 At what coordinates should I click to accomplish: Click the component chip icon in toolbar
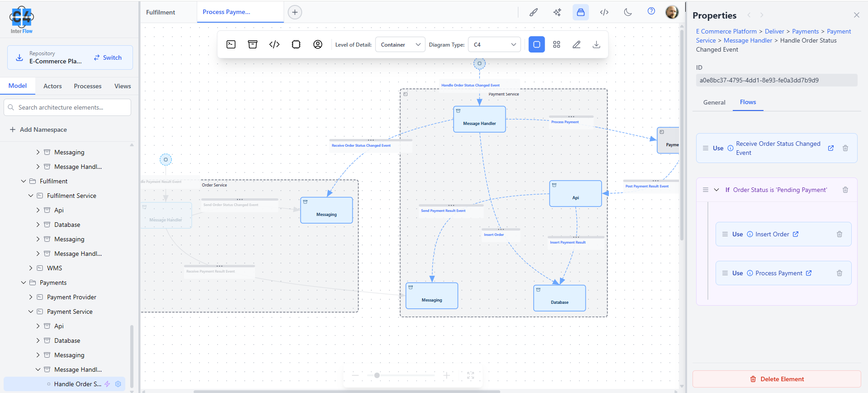tap(296, 44)
